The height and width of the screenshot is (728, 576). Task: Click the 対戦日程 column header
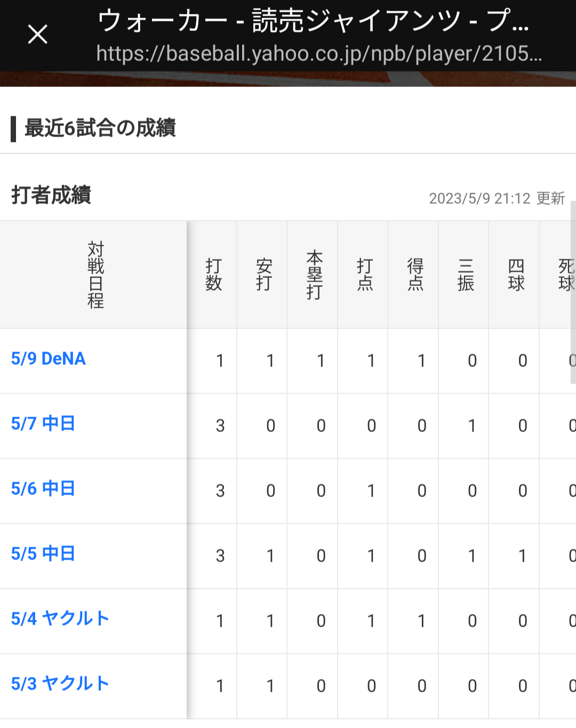(95, 275)
